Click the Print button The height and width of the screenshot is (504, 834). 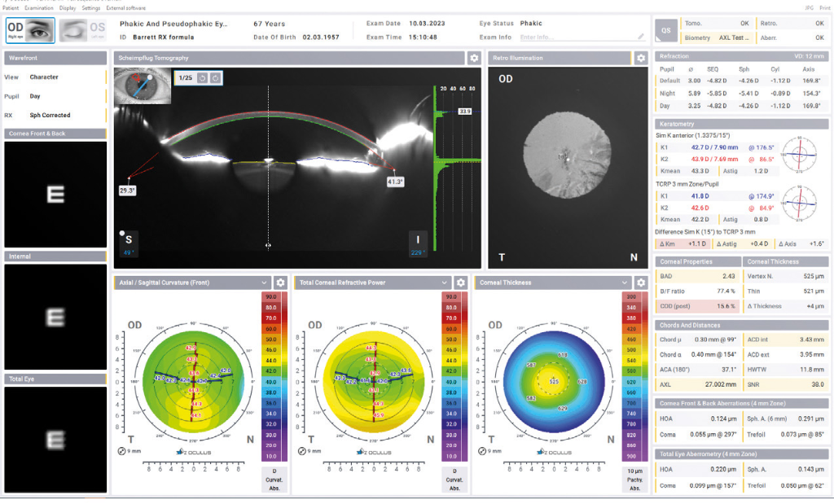tap(824, 8)
